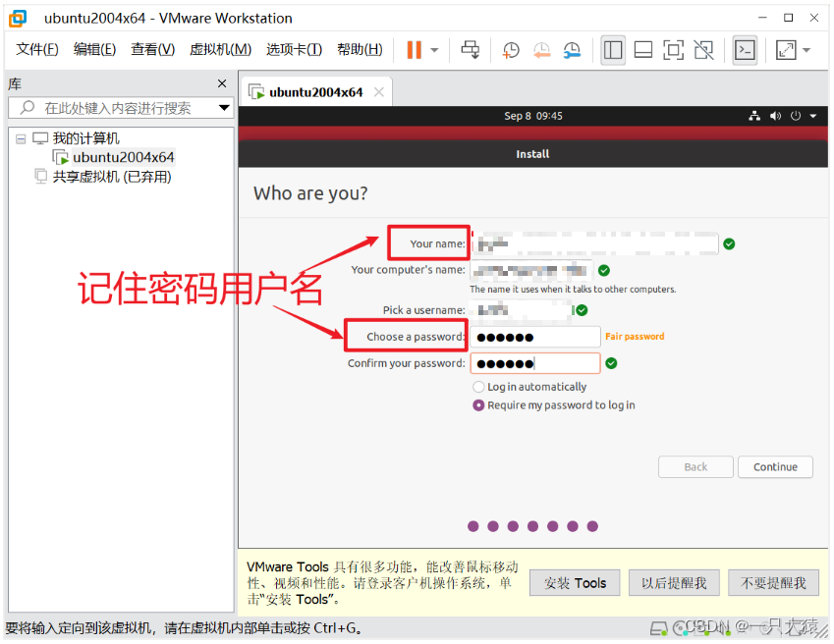Click the Continue button

point(775,467)
